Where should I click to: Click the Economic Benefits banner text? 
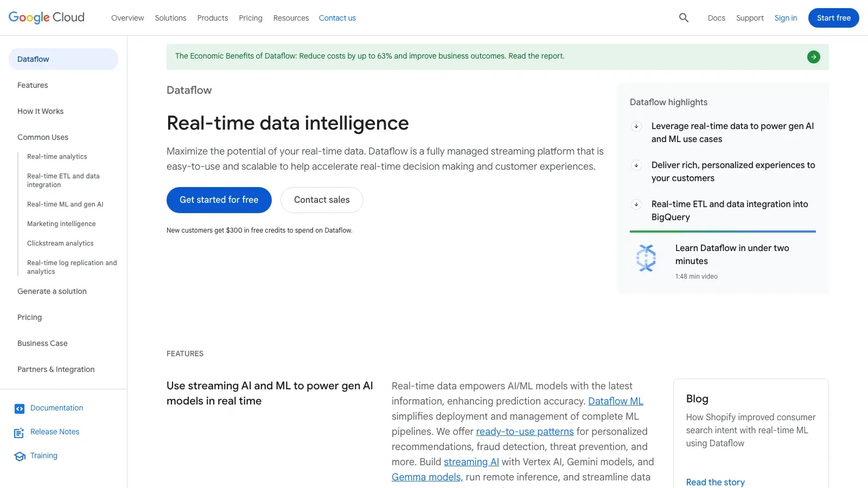369,56
